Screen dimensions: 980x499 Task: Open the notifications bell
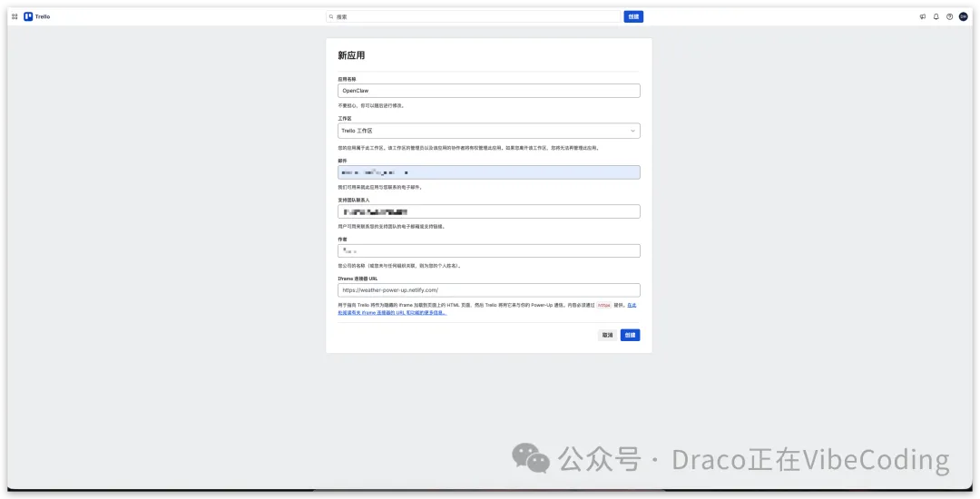tap(936, 16)
